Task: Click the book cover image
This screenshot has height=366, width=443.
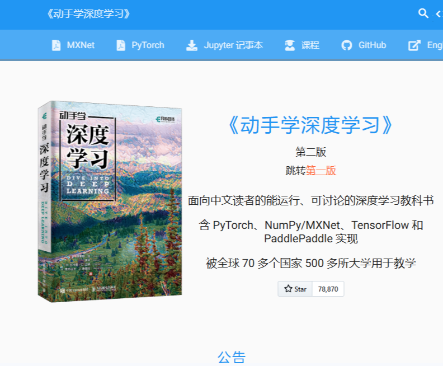Action: coord(110,201)
